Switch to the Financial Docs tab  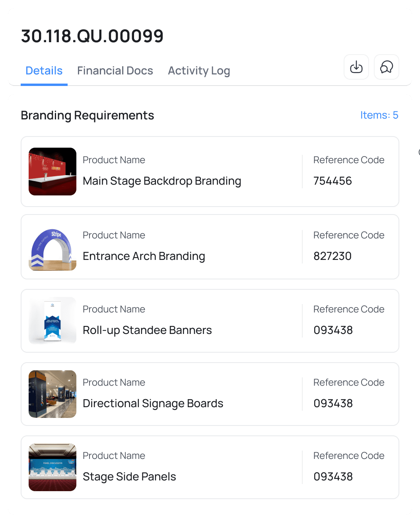(115, 70)
